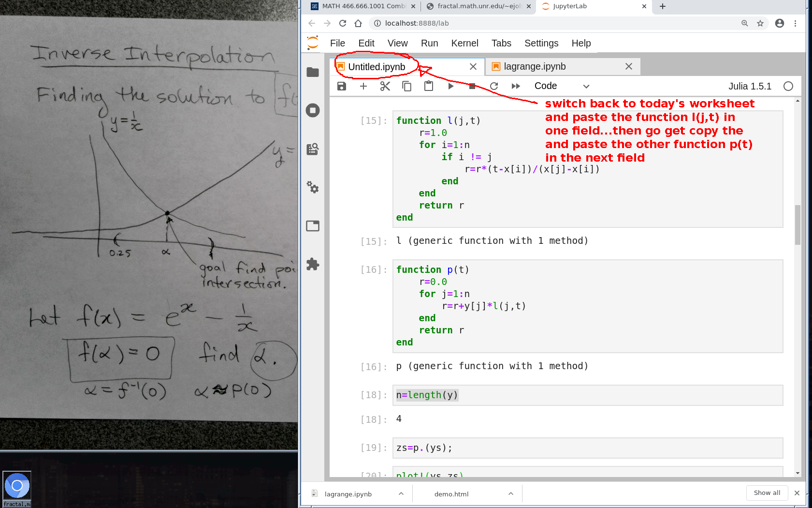Screen dimensions: 812x508
Task: Run the selected cell with play icon
Action: tap(450, 86)
